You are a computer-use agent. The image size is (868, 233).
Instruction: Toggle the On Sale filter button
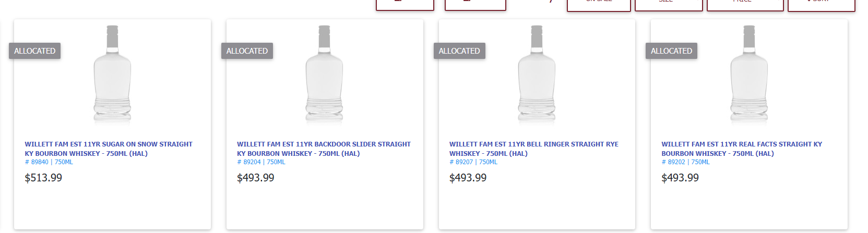click(599, 4)
